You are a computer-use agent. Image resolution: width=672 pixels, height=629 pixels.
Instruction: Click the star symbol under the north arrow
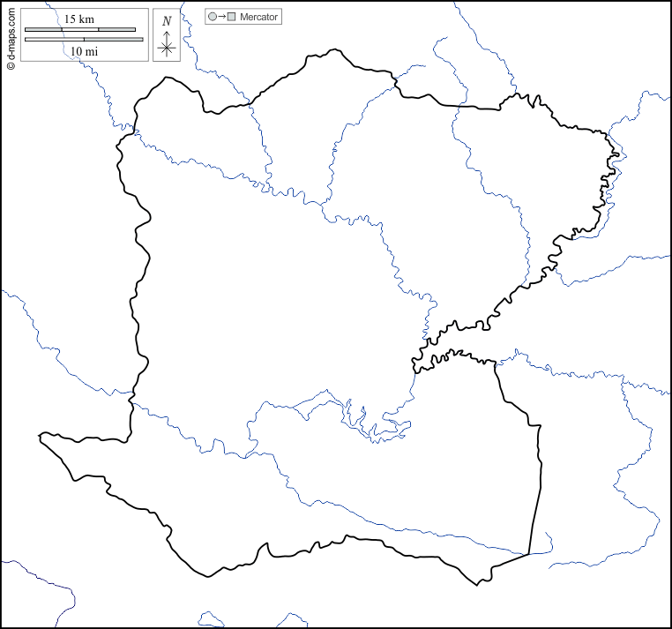click(167, 49)
